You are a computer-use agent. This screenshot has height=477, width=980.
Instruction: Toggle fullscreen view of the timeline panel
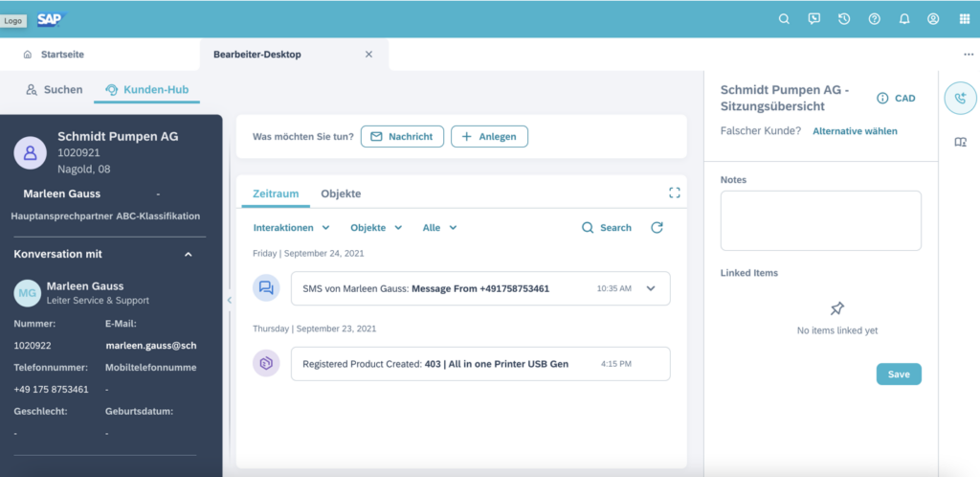pyautogui.click(x=675, y=193)
